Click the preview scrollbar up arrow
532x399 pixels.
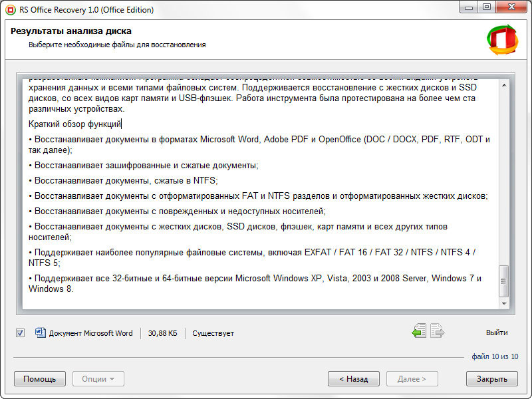pos(504,85)
